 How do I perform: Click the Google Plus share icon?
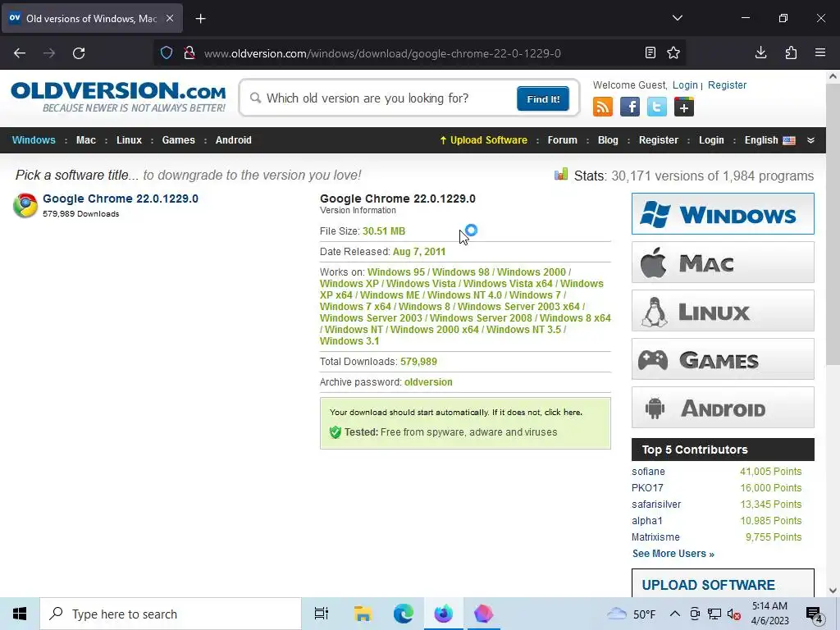[683, 107]
